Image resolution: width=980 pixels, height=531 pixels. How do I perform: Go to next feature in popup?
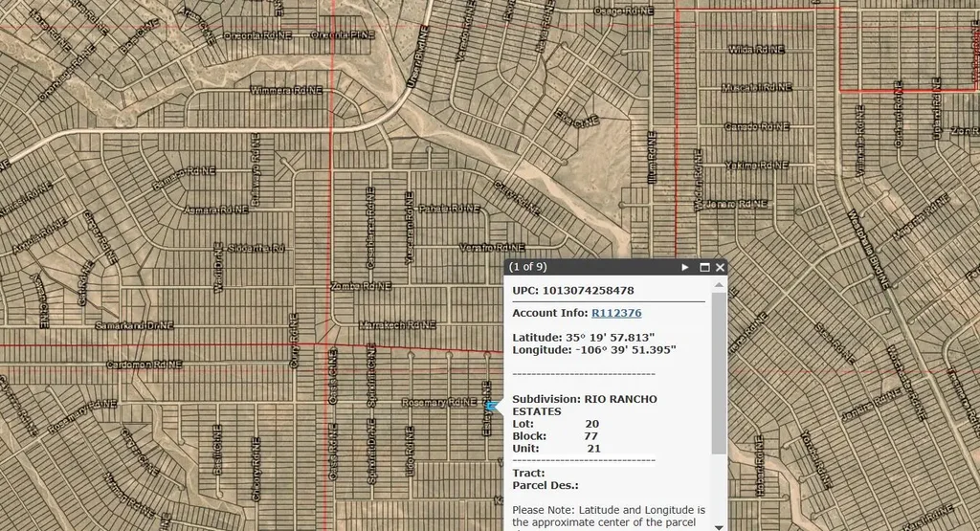(x=685, y=268)
